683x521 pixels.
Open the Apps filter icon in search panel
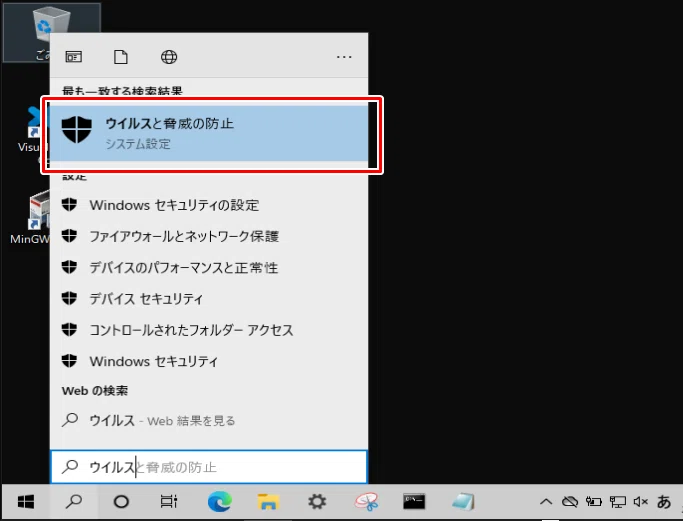(74, 57)
